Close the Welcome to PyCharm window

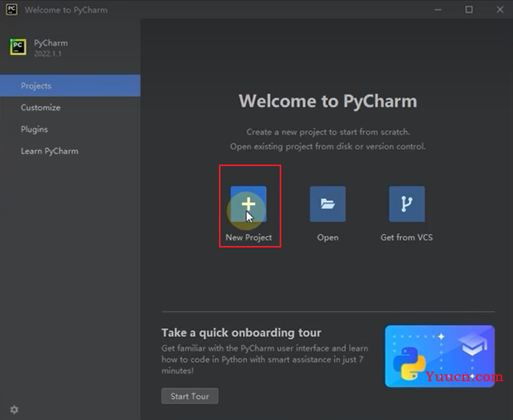[500, 10]
